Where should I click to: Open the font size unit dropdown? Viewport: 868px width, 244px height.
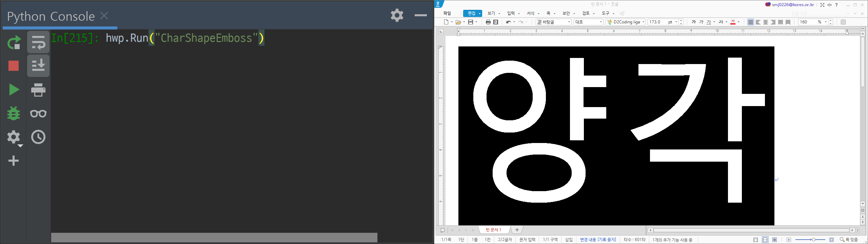coord(676,22)
